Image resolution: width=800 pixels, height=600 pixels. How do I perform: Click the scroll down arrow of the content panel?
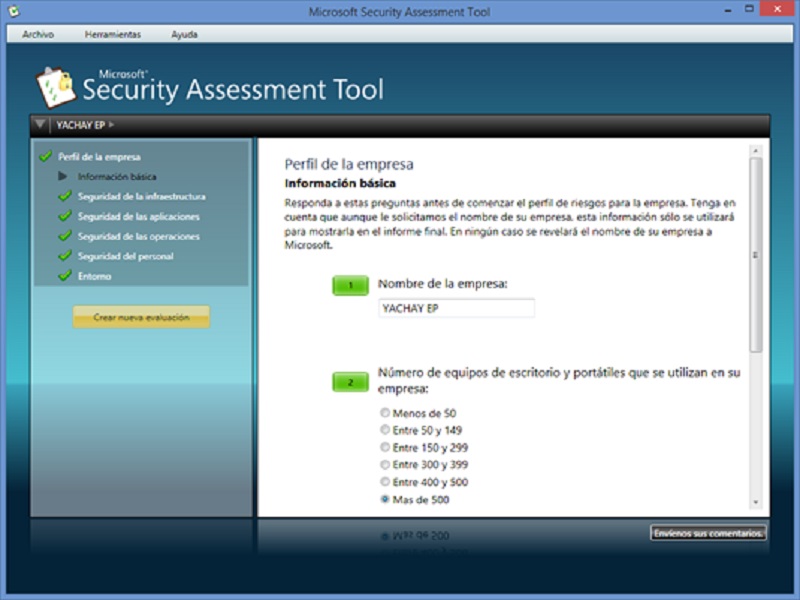click(x=756, y=503)
